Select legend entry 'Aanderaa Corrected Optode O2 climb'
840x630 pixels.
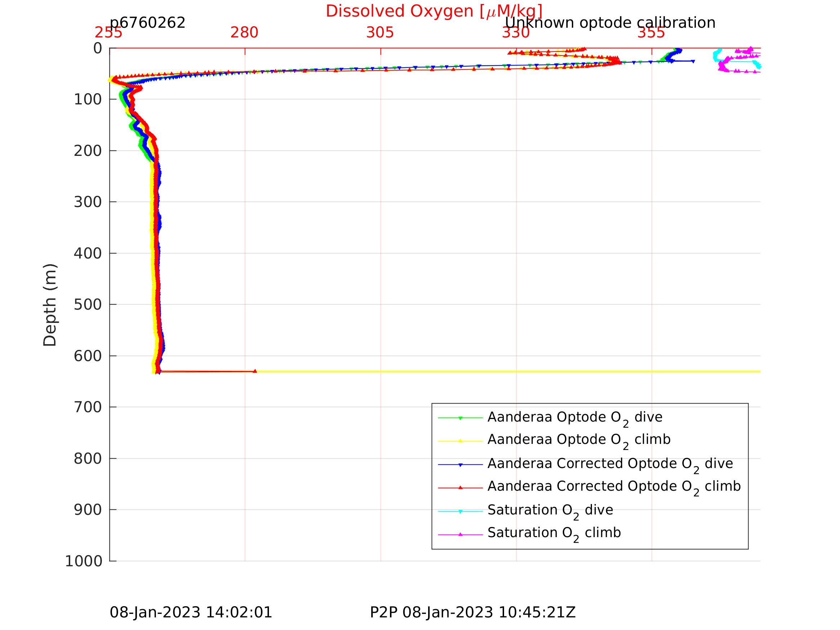tap(614, 487)
